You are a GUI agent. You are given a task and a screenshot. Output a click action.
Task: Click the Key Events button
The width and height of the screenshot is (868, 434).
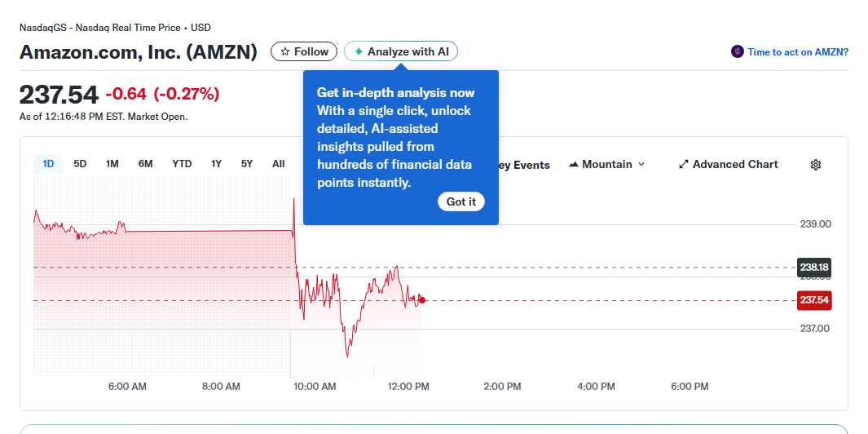tap(525, 165)
